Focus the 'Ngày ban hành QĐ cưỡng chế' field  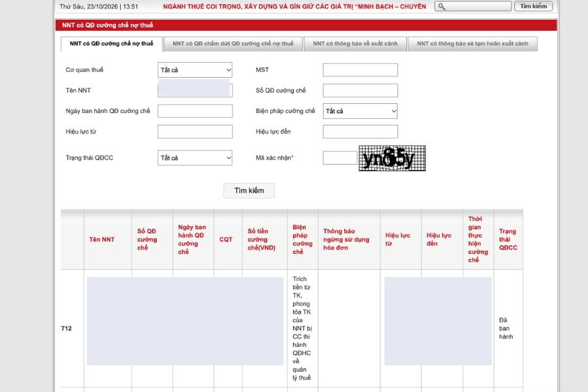pos(195,111)
